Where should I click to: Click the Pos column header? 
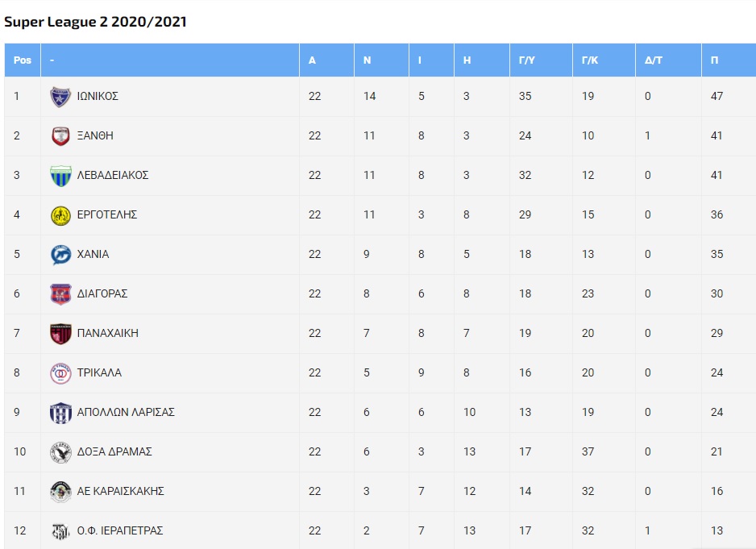coord(23,60)
